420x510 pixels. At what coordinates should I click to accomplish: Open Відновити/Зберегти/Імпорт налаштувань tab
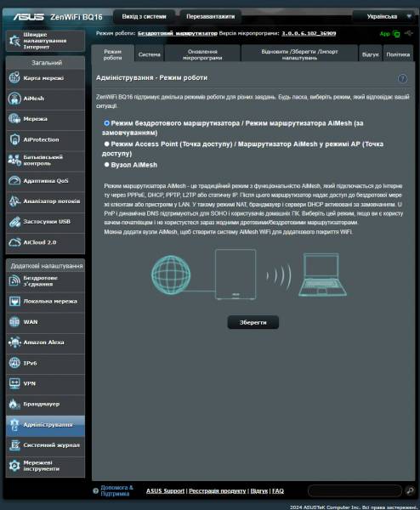pyautogui.click(x=299, y=54)
